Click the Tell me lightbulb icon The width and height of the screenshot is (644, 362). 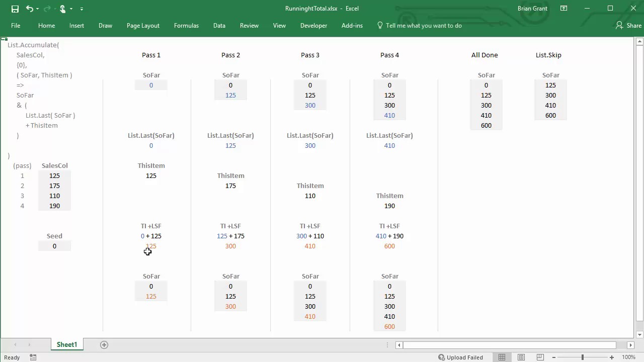click(x=380, y=26)
